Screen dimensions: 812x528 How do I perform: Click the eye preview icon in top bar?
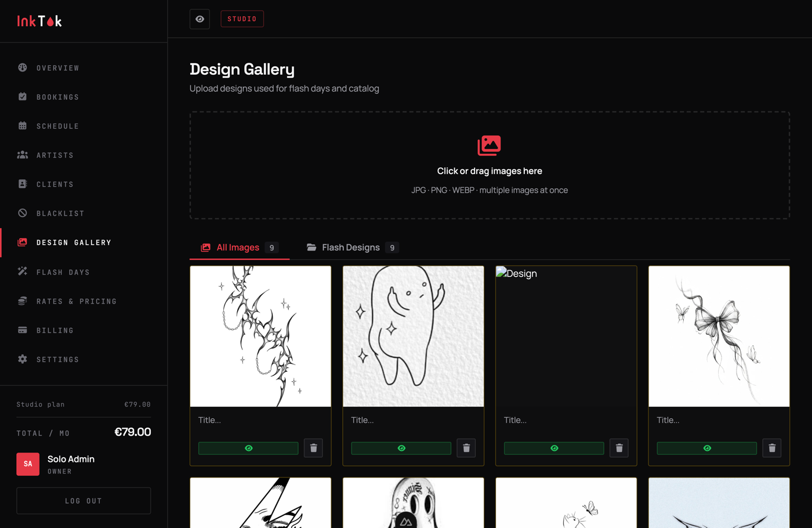coord(200,19)
